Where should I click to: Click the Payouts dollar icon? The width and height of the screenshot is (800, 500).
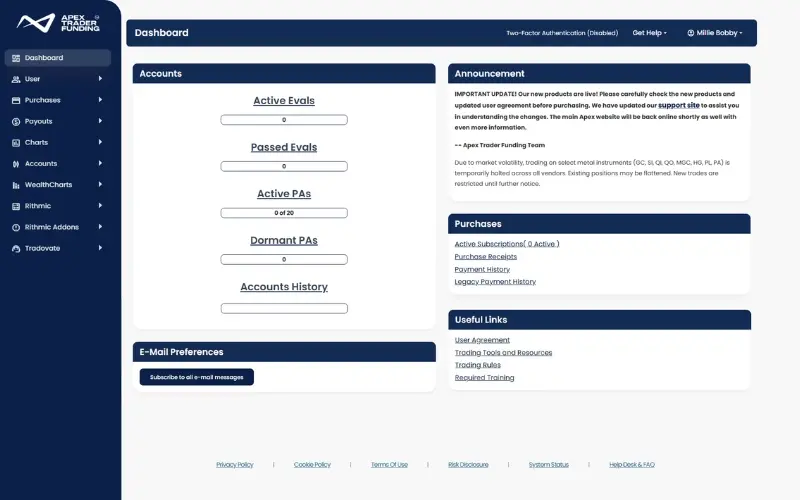coord(16,121)
